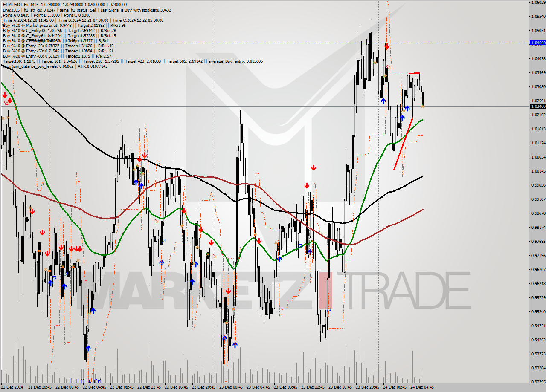
Task: Click the '23 Dec 00:45' time axis label
Action: 231,387
